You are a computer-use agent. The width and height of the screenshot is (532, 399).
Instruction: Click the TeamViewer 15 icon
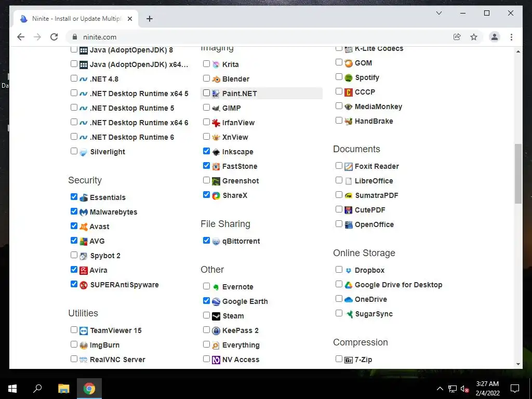[x=84, y=331]
